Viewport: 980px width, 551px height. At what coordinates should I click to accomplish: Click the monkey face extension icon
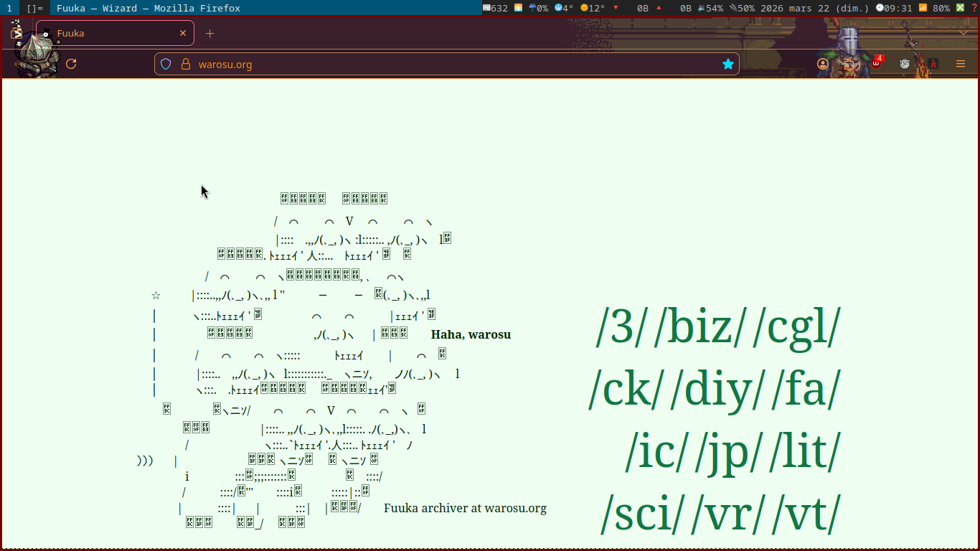tap(905, 64)
